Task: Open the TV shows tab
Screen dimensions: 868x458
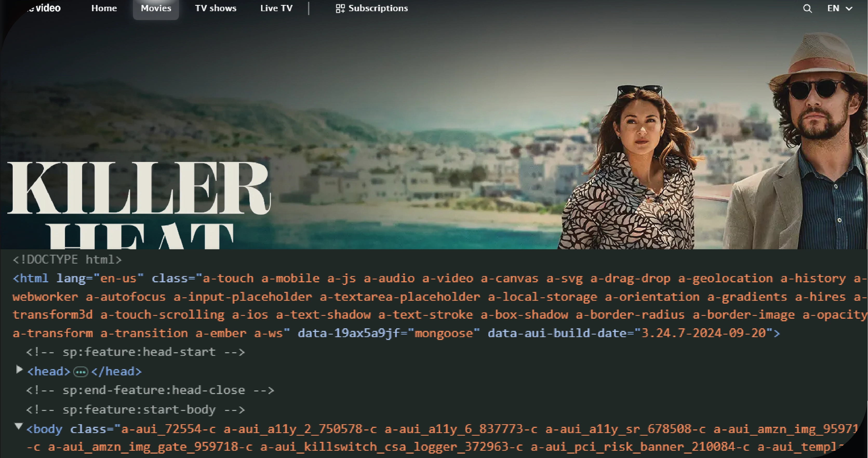Action: click(216, 8)
